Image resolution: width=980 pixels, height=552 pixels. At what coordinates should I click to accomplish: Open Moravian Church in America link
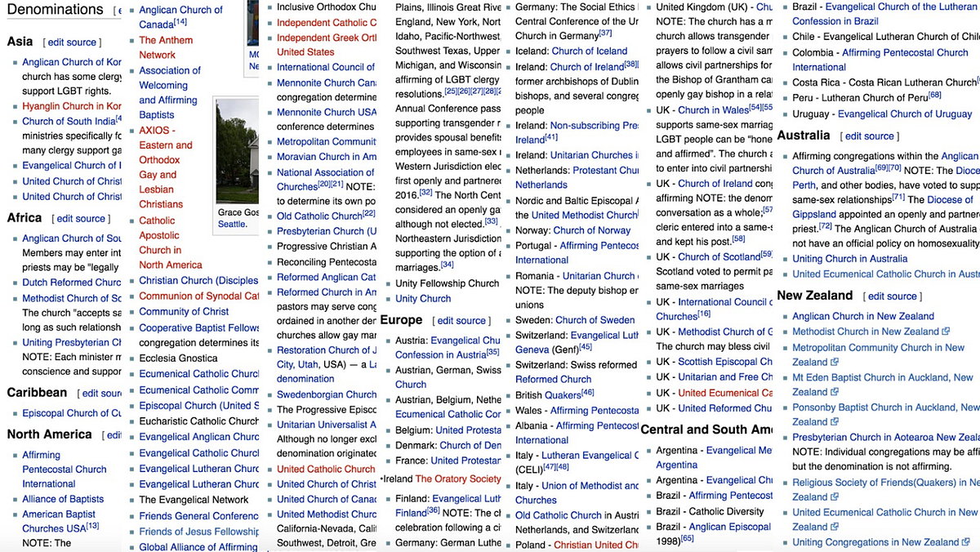pyautogui.click(x=327, y=157)
